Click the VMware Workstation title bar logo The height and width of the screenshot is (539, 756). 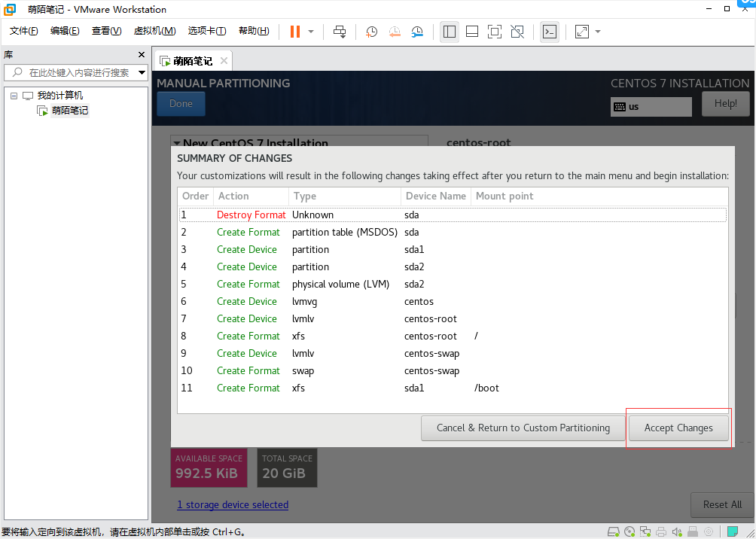[x=10, y=9]
